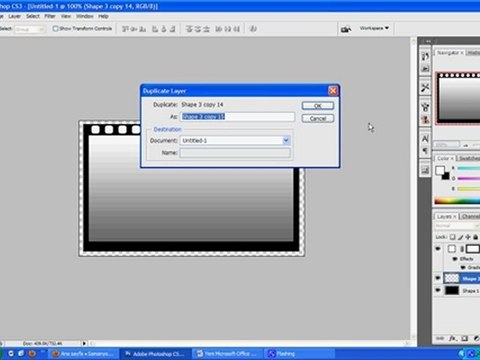
Task: Toggle Lock transparent pixels
Action: pos(452,237)
